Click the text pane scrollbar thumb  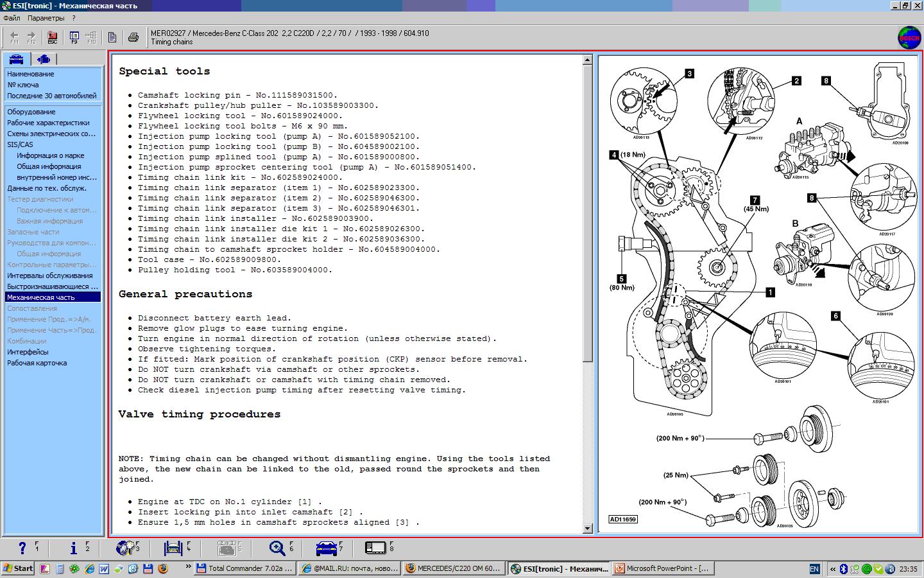coord(587,213)
